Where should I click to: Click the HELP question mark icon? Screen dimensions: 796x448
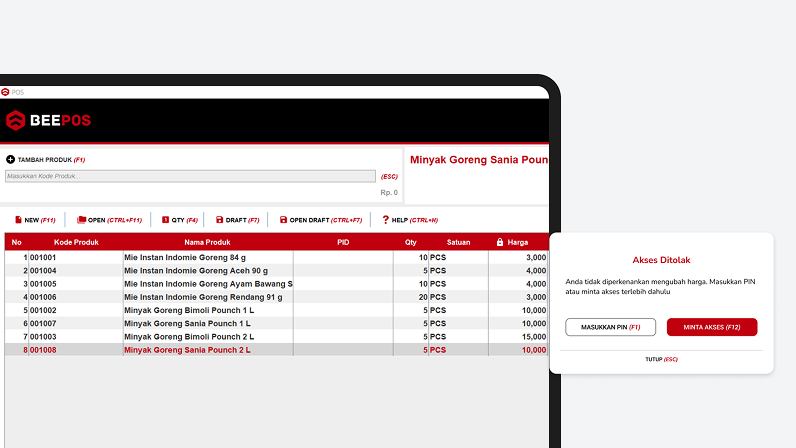[x=385, y=219]
